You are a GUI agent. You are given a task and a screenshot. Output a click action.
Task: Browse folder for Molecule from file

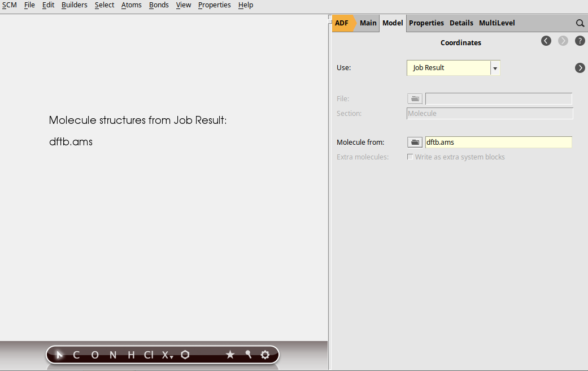(415, 143)
